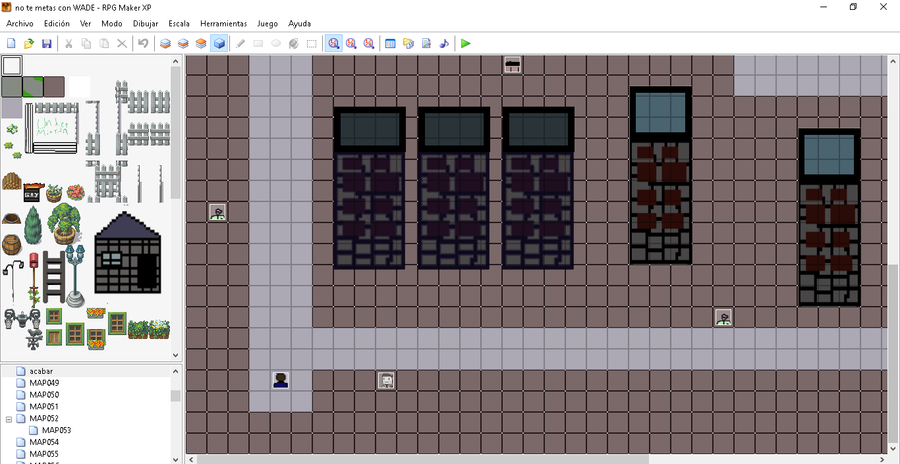Select the Pencil drawing tool

240,43
